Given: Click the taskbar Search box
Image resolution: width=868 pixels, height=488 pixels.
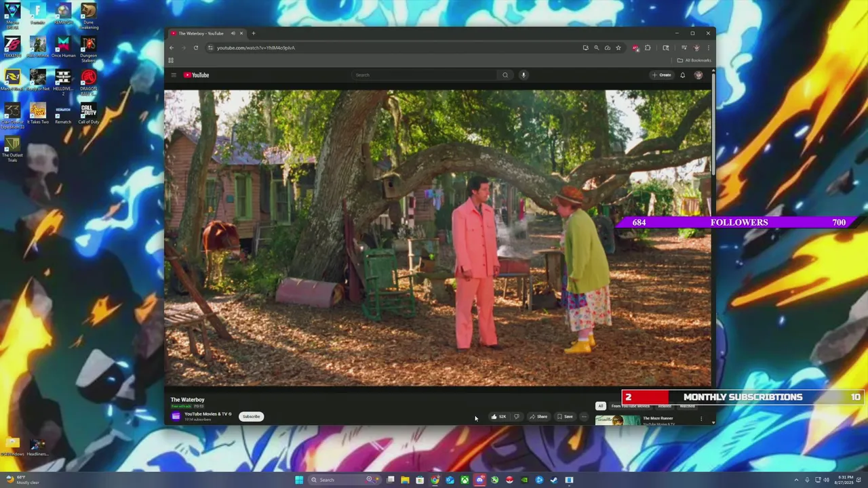Looking at the screenshot, I should [343, 480].
